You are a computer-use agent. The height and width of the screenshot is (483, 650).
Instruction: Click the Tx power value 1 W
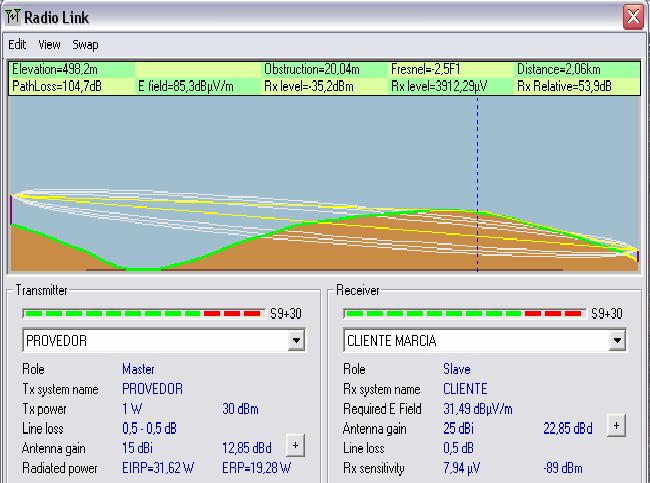point(132,409)
